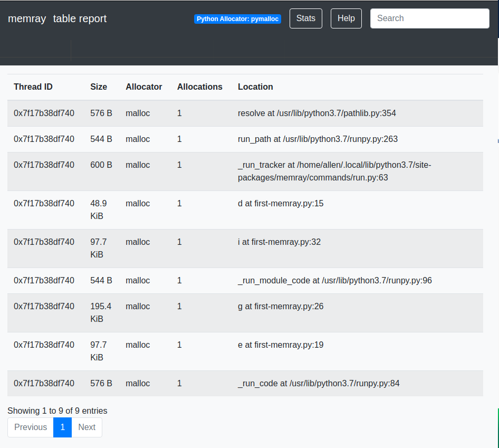The image size is (499, 448).
Task: Click the memray title link
Action: tap(27, 18)
